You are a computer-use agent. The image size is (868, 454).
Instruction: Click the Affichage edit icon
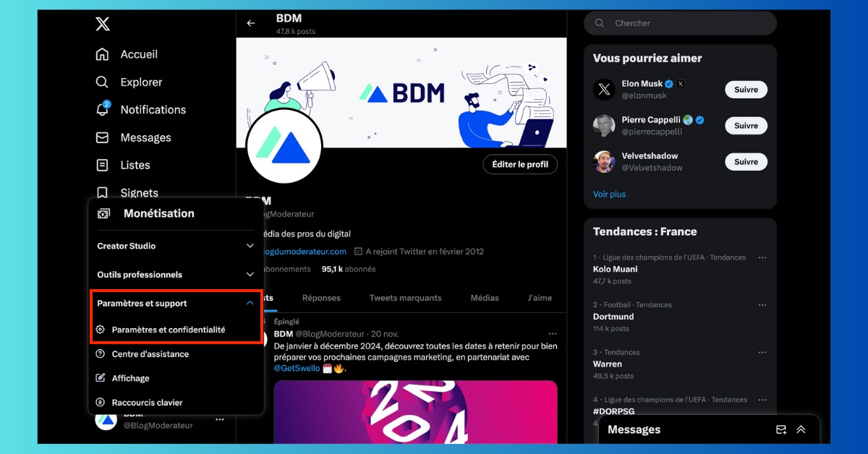pos(101,378)
